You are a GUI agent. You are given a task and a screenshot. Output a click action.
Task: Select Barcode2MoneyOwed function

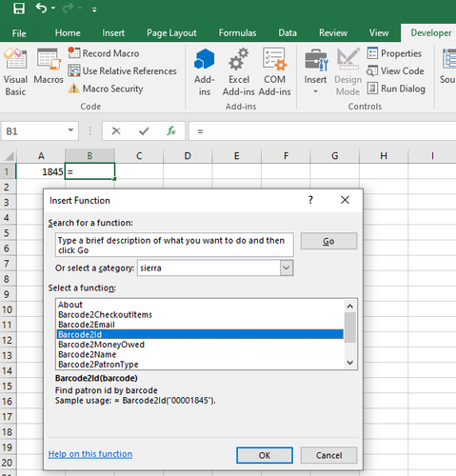(200, 345)
